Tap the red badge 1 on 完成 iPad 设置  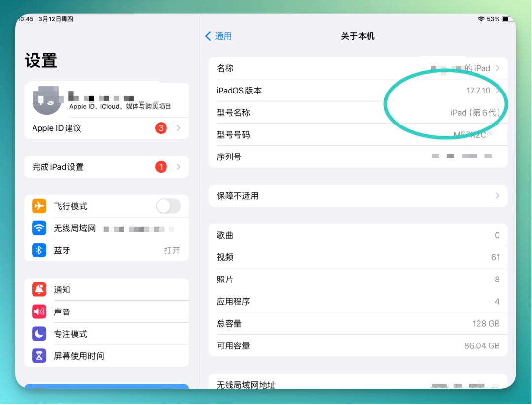click(x=161, y=167)
